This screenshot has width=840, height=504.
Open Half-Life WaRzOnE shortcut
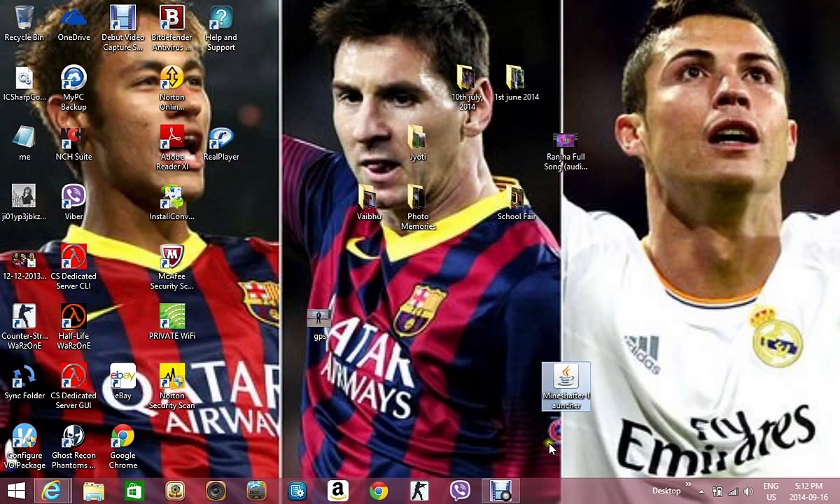coord(73,326)
